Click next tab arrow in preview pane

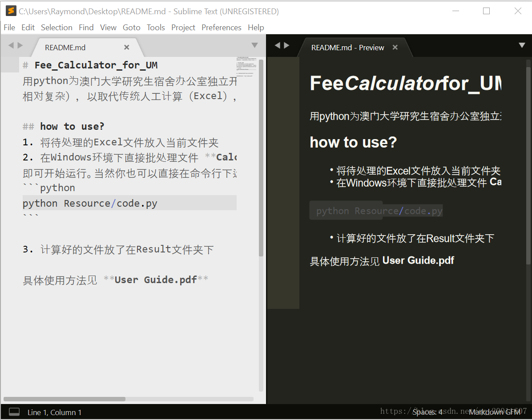pyautogui.click(x=287, y=45)
